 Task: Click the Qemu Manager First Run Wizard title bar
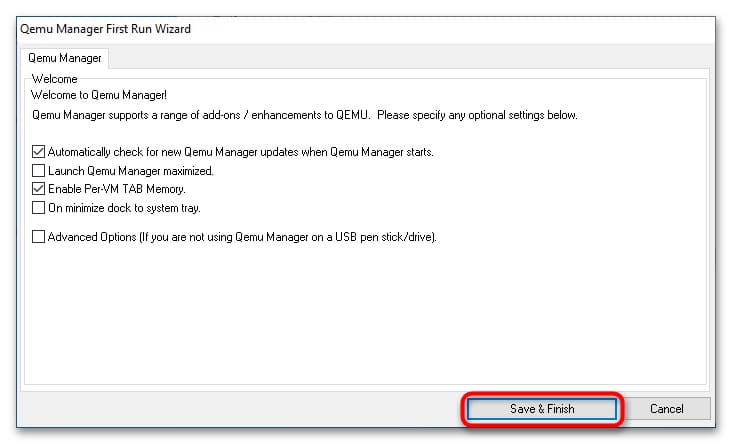point(300,29)
